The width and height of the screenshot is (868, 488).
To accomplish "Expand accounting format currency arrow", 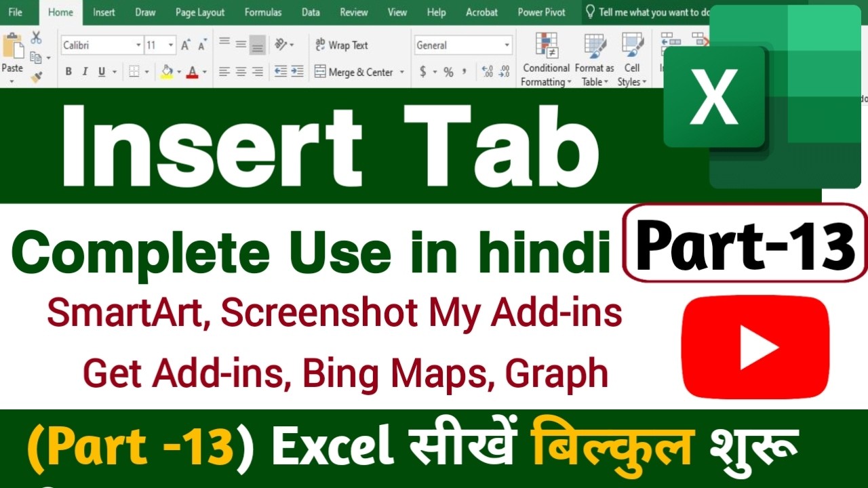I will point(434,72).
